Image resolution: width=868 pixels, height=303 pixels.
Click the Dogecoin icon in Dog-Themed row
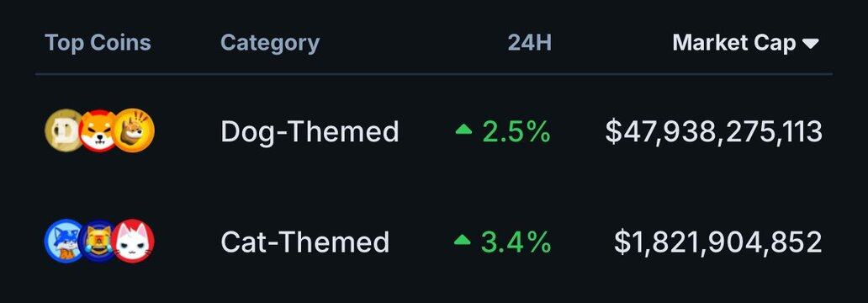click(x=65, y=130)
